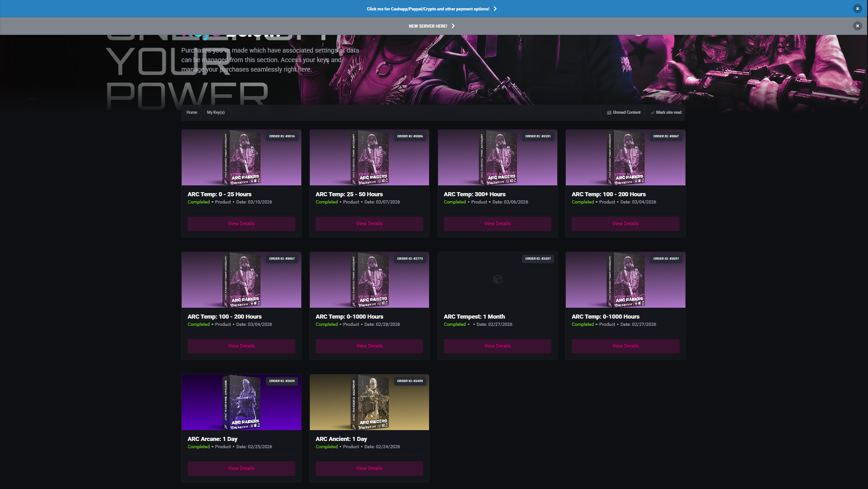Open Unread Content
This screenshot has height=489, width=868.
pyautogui.click(x=623, y=112)
